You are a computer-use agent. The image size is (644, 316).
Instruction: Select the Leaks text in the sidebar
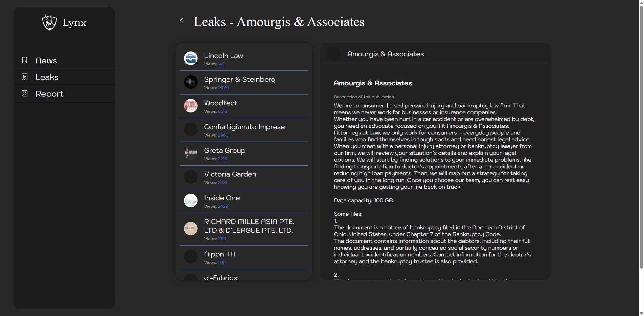click(47, 77)
